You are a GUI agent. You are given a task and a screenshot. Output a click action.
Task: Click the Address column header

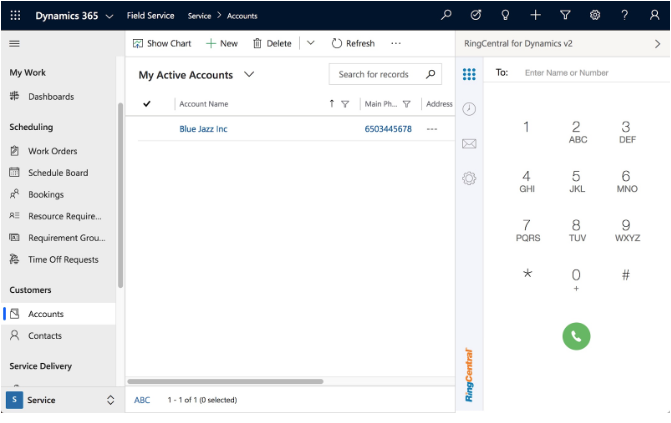point(439,104)
